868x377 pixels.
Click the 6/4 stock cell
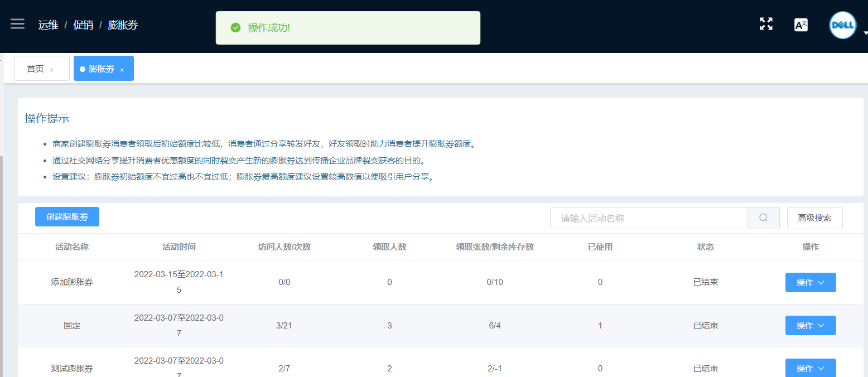tap(495, 325)
